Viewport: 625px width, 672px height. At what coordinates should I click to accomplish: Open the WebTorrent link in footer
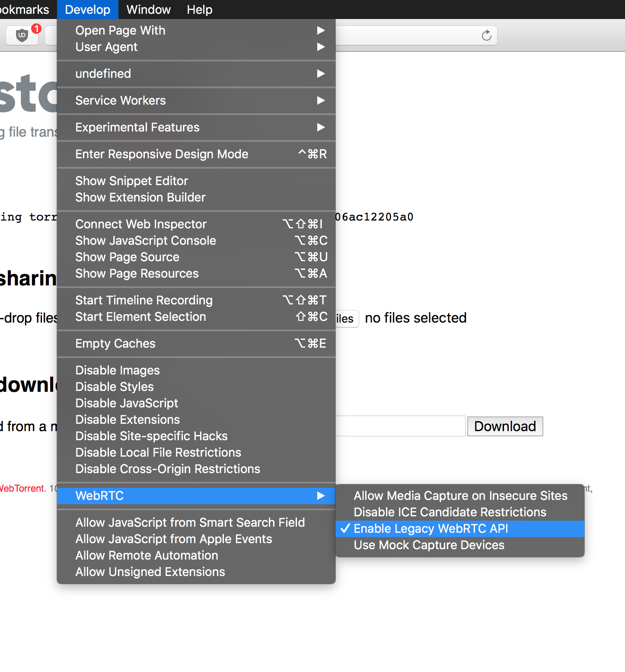pyautogui.click(x=22, y=488)
